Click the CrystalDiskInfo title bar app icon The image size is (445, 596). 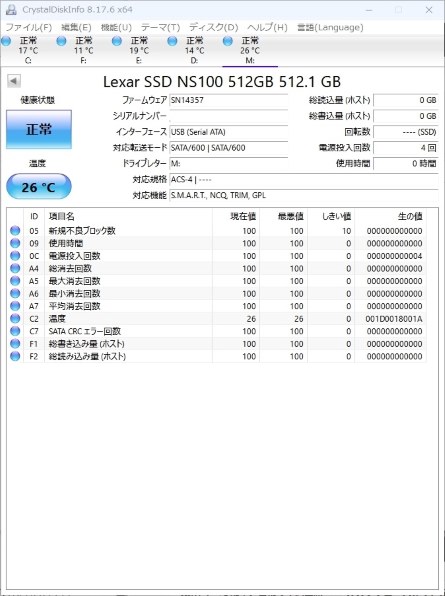[x=11, y=10]
